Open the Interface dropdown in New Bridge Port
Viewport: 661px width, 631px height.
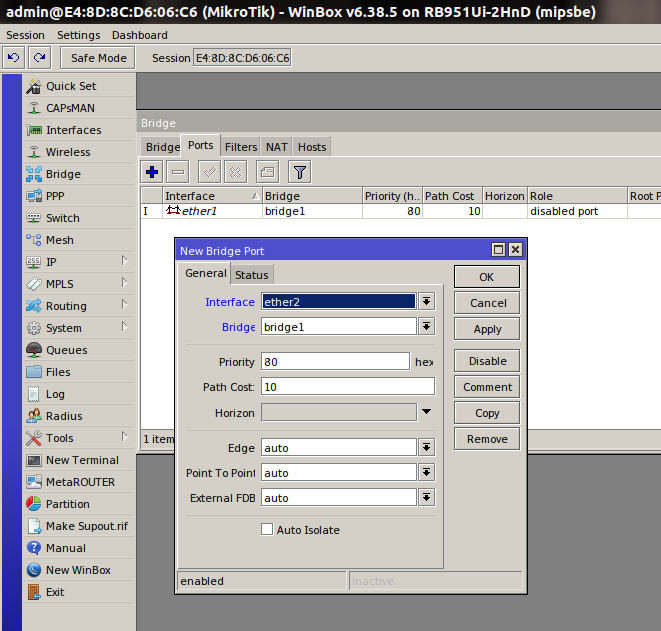point(427,301)
